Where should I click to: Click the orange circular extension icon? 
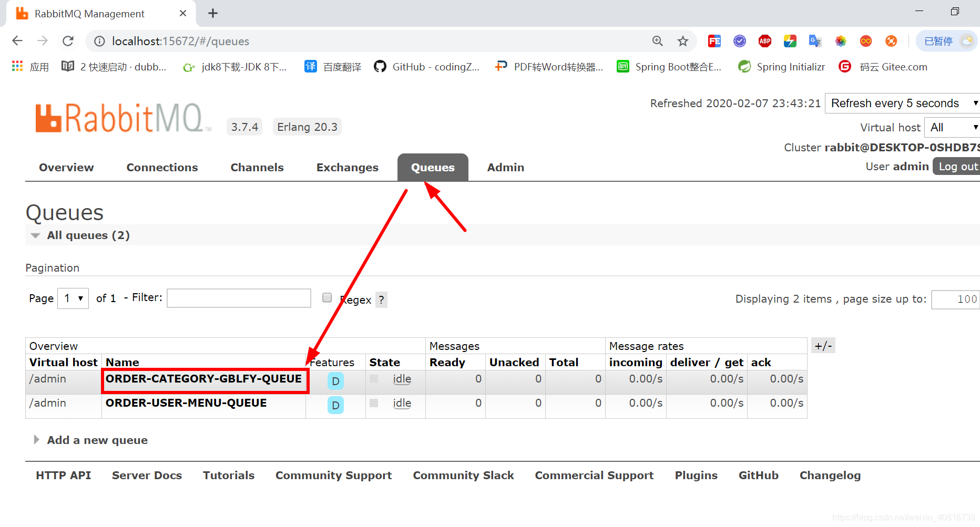click(x=891, y=41)
